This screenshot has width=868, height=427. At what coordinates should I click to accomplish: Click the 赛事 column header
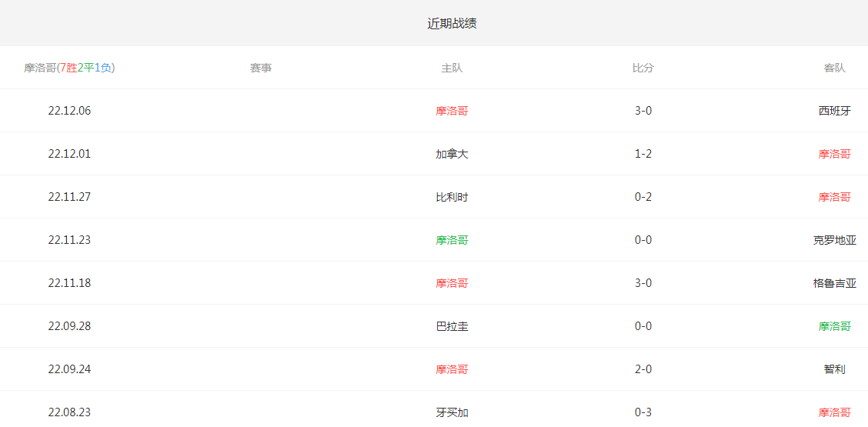coord(261,68)
